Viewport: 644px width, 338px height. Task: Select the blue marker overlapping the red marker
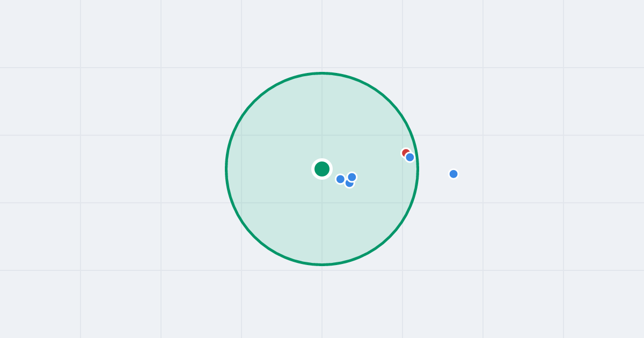(x=410, y=157)
